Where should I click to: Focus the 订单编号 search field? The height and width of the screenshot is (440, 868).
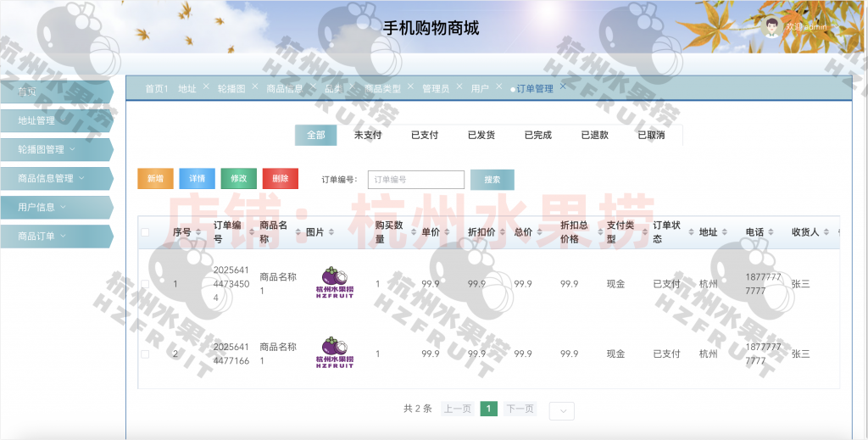[416, 180]
